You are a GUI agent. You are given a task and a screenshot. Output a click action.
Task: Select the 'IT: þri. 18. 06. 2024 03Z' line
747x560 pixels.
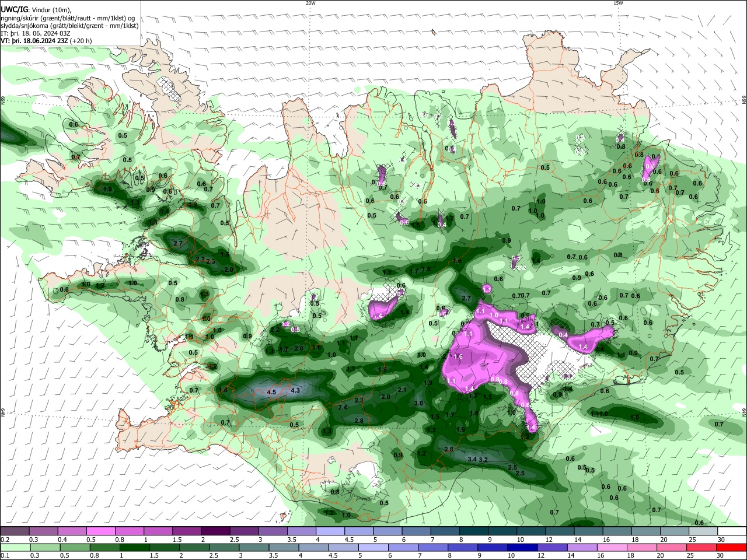[x=35, y=33]
